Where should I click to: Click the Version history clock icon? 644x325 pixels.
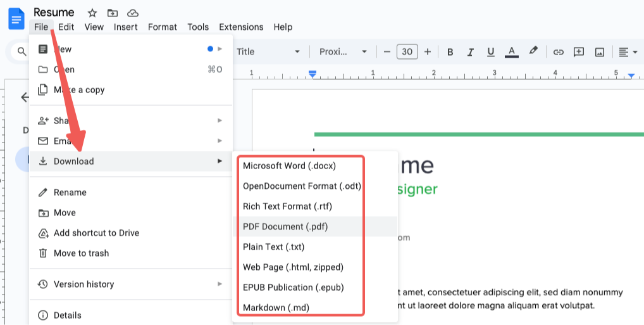(43, 284)
